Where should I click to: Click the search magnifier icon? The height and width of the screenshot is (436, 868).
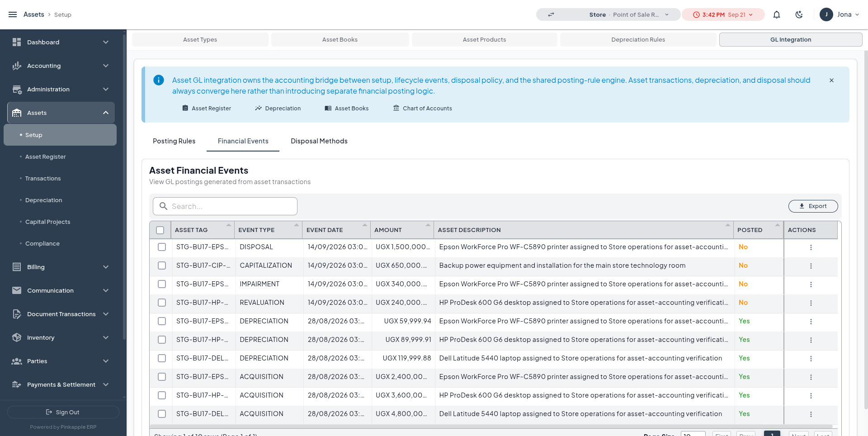click(164, 206)
